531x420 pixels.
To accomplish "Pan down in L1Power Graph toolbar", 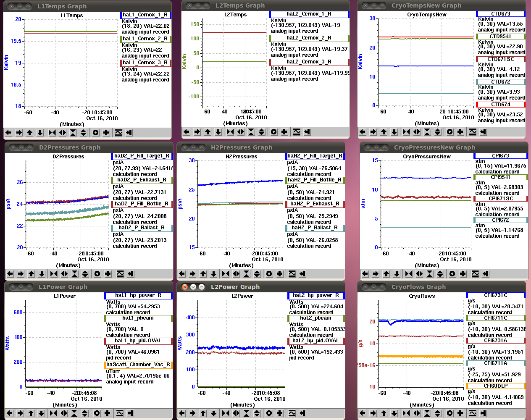I will pos(41,413).
